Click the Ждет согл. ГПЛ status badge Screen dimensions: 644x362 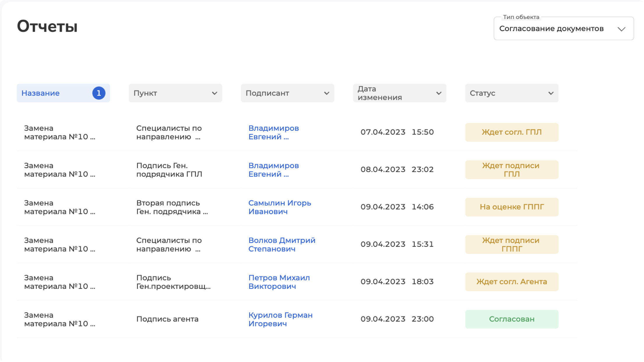click(x=511, y=132)
